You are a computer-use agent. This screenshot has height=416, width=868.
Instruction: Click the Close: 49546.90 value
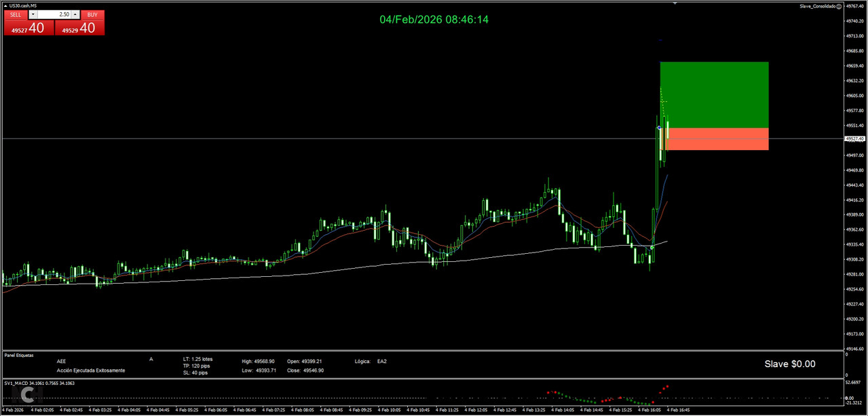305,371
